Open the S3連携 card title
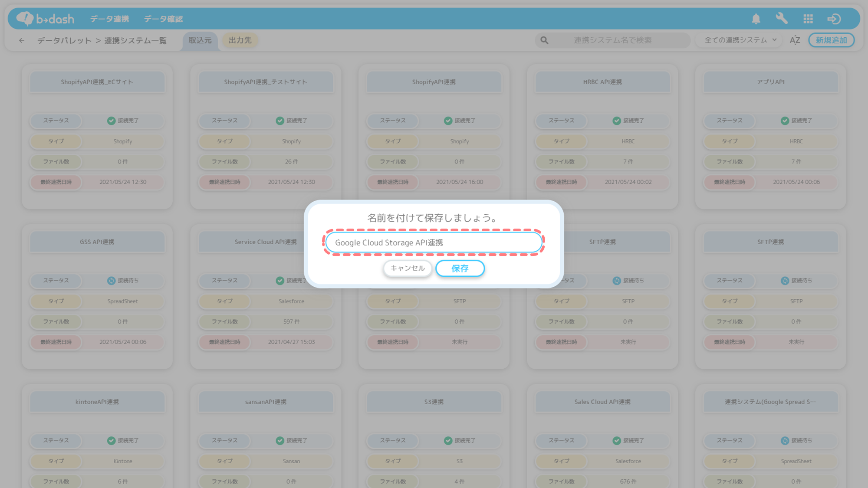Image resolution: width=868 pixels, height=488 pixels. coord(434,402)
